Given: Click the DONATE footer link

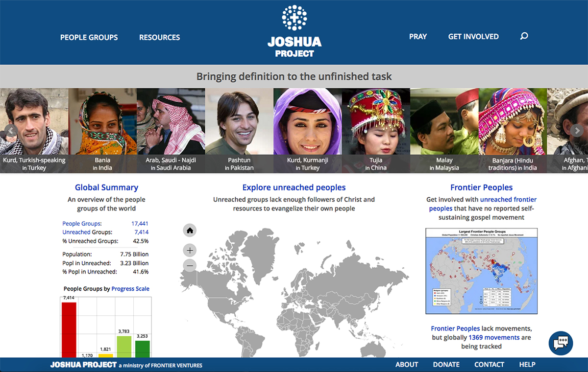Looking at the screenshot, I should point(446,364).
